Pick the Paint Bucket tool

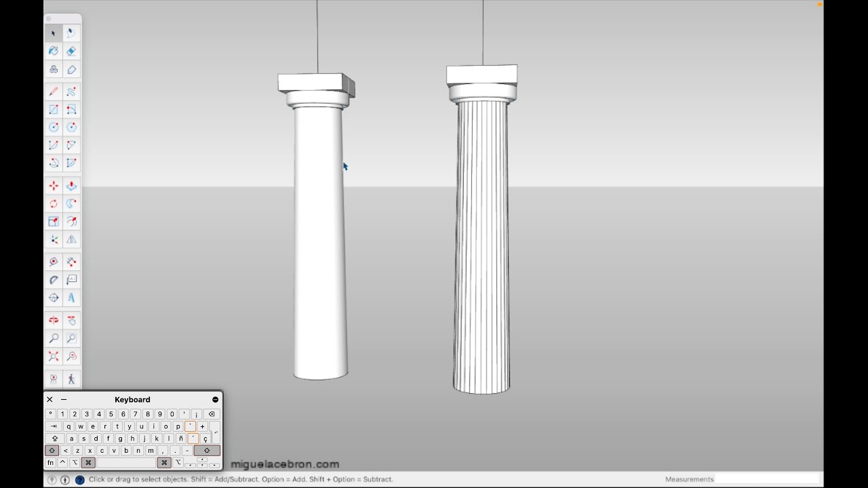coord(54,51)
